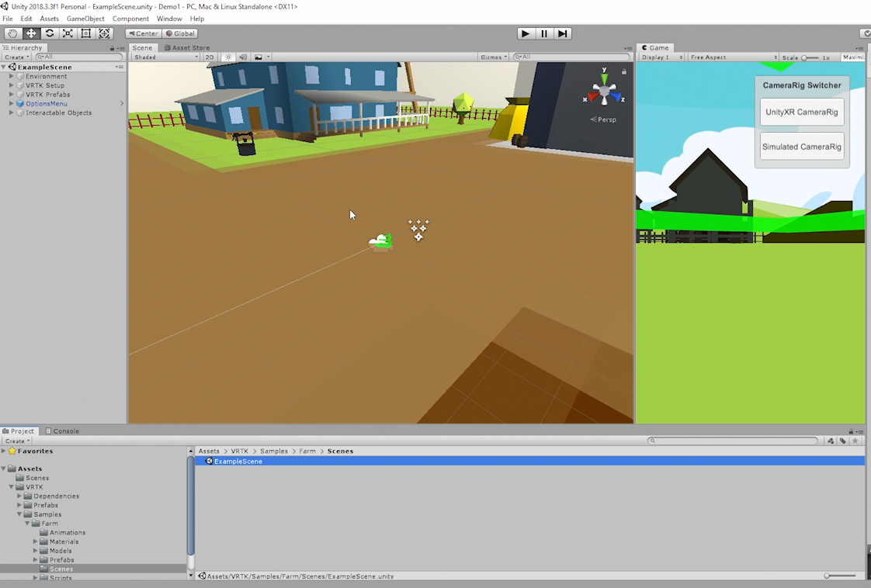Screen dimensions: 871x588
Task: Click the Simulated CameraRig button
Action: [802, 147]
